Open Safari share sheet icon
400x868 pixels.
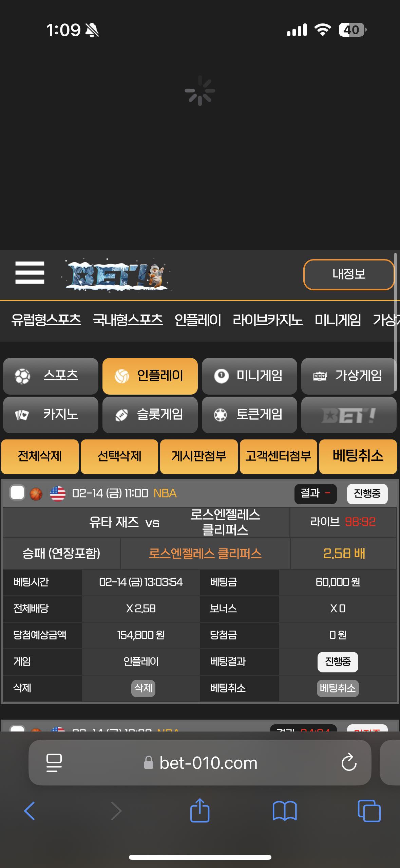(200, 811)
